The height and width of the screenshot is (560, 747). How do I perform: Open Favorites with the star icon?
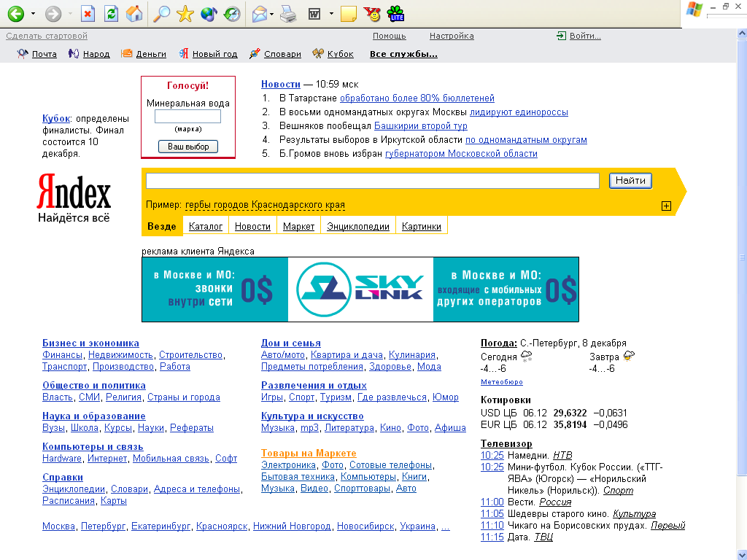[x=185, y=14]
